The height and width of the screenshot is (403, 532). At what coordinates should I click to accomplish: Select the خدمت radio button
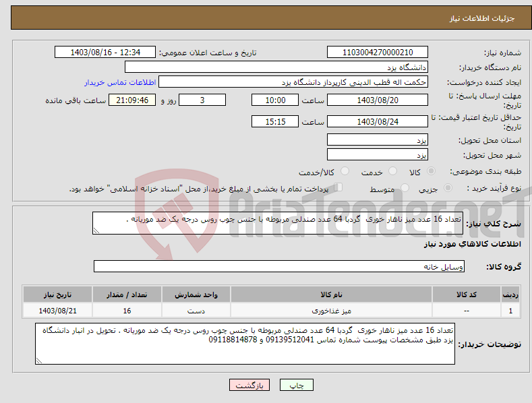[392, 171]
